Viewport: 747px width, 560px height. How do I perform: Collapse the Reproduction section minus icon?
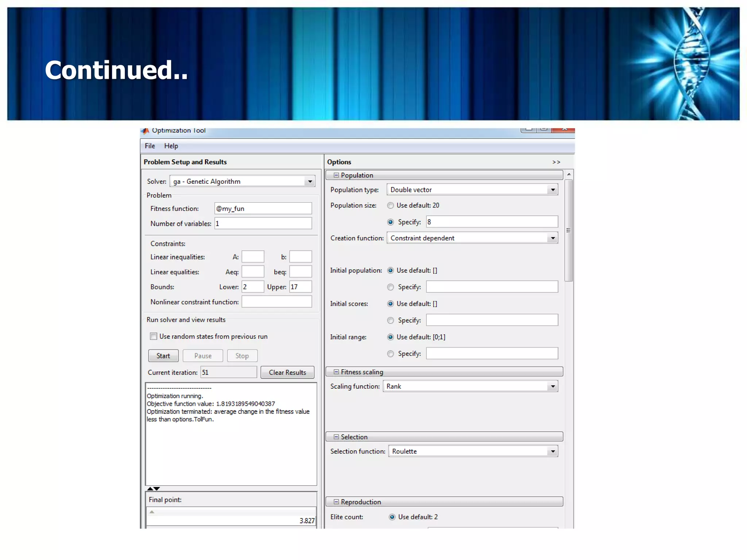coord(336,502)
